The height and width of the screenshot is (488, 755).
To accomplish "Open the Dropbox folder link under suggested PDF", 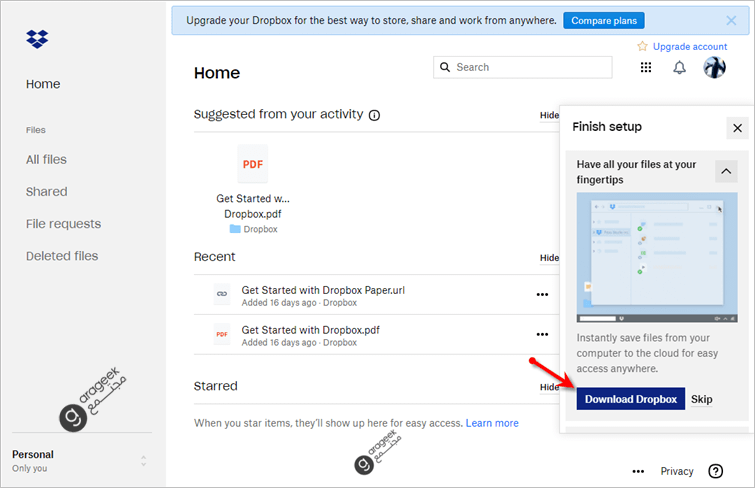I will tap(254, 229).
